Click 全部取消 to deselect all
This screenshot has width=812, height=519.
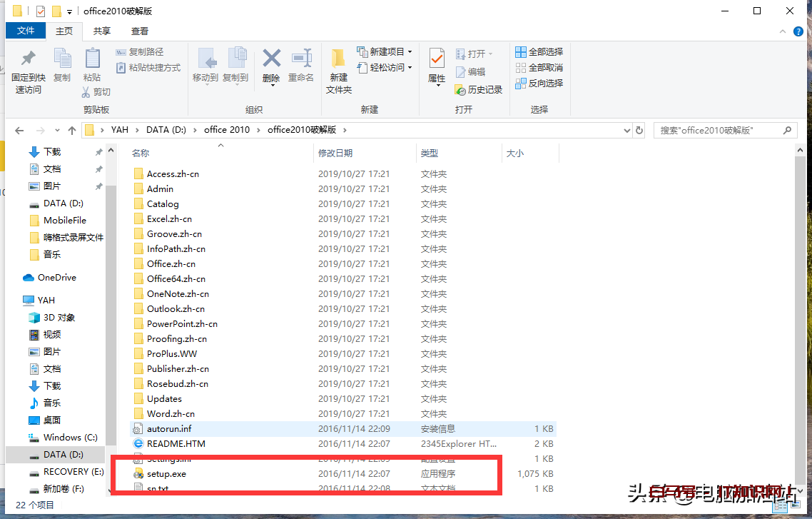click(539, 68)
